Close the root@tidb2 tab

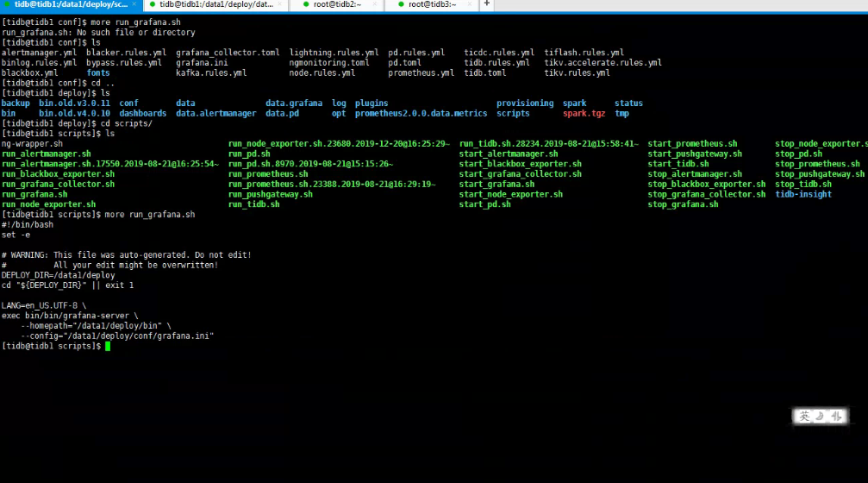pyautogui.click(x=375, y=4)
